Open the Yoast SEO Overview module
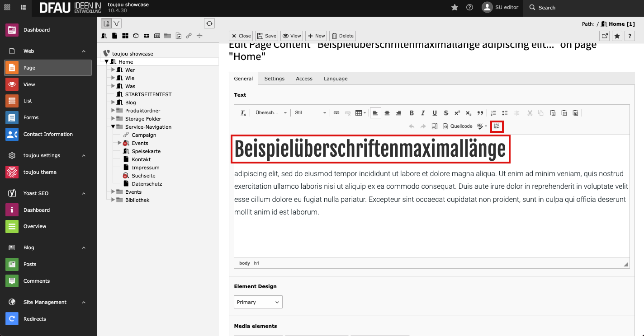 [48, 226]
